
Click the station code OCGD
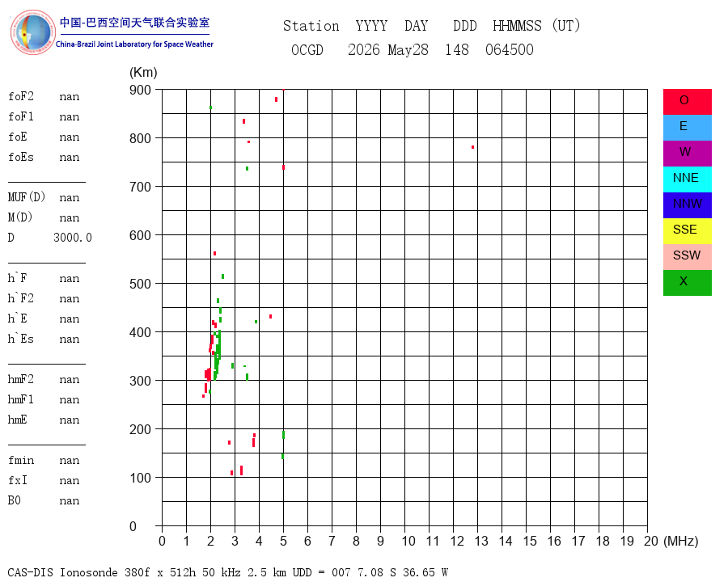307,49
